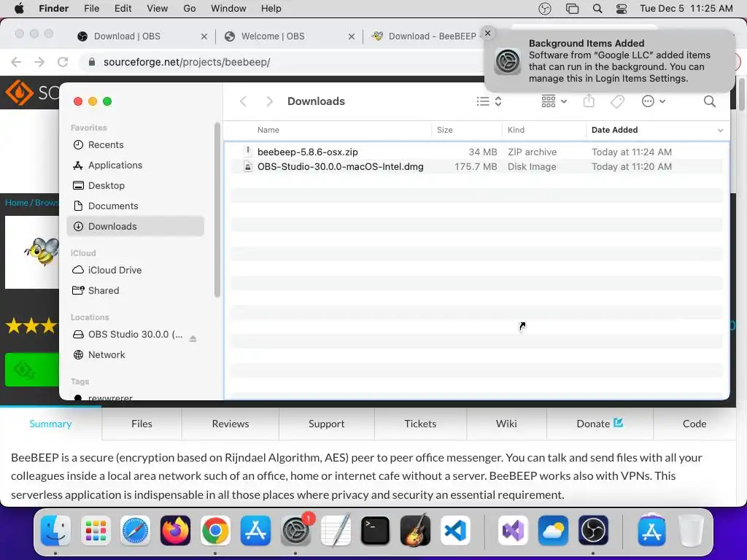This screenshot has width=747, height=560.
Task: Click the OBS status icon in menu bar
Action: pyautogui.click(x=544, y=9)
